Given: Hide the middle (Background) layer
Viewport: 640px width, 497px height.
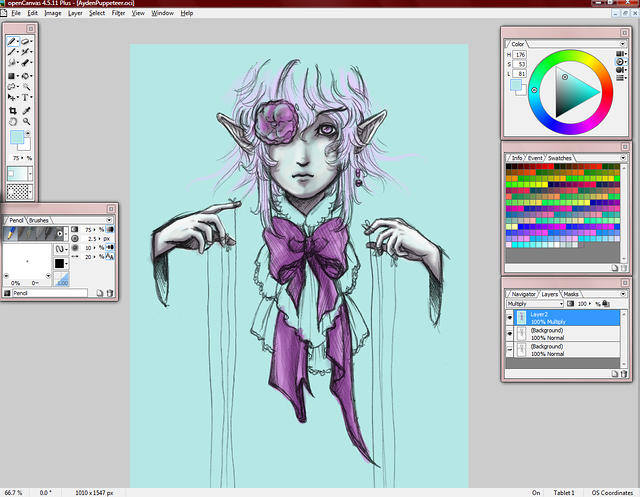Looking at the screenshot, I should pos(510,334).
